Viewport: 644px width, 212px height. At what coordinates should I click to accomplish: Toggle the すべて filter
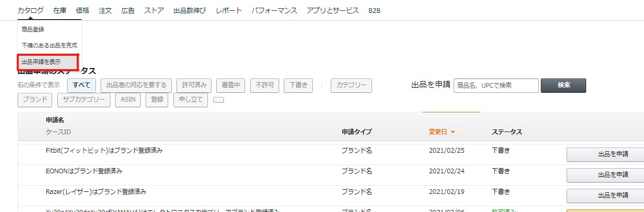(x=82, y=85)
